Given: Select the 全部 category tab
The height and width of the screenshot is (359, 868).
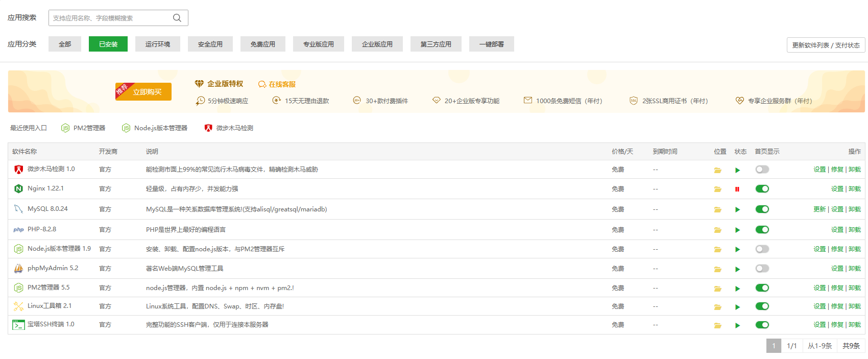Looking at the screenshot, I should [65, 44].
